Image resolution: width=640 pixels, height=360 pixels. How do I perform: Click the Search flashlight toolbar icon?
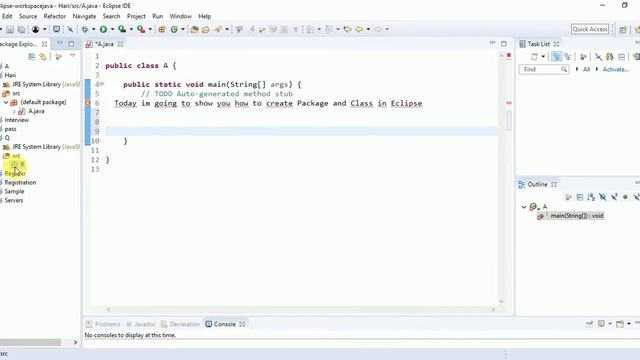tap(218, 29)
